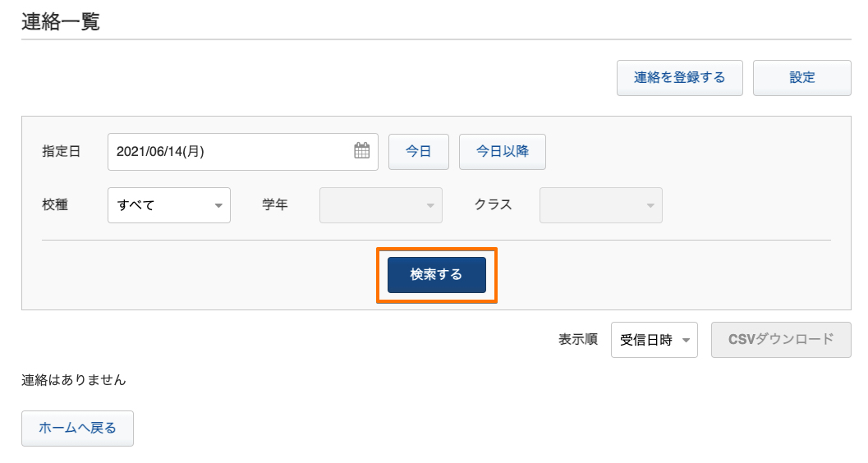Open the calendar date picker icon
The height and width of the screenshot is (463, 868).
pyautogui.click(x=361, y=150)
